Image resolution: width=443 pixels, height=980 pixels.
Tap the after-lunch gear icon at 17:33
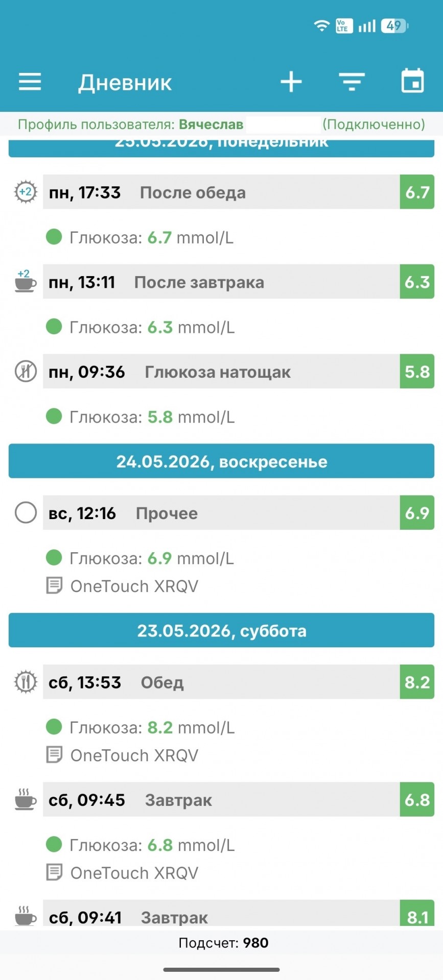click(25, 192)
